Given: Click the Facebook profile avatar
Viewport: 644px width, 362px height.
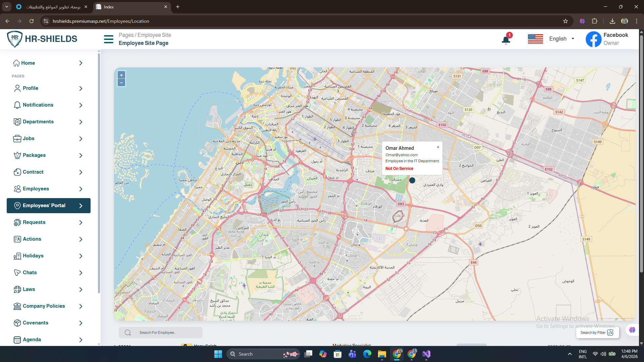Looking at the screenshot, I should point(593,39).
